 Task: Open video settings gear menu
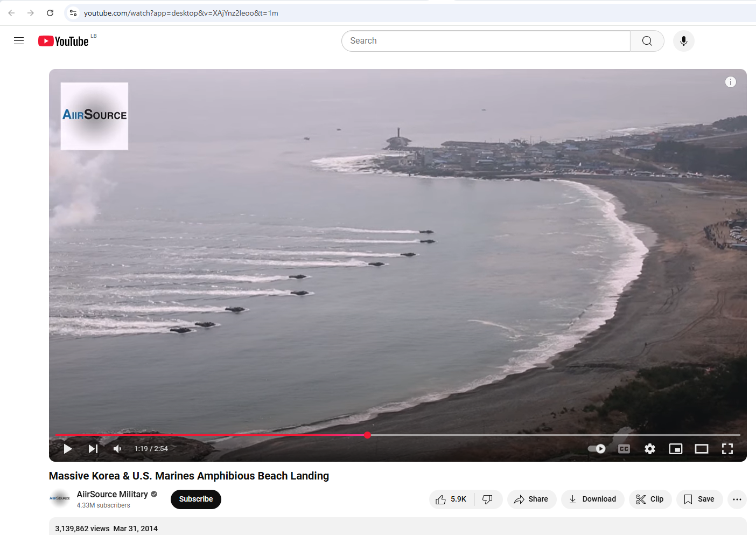tap(650, 449)
